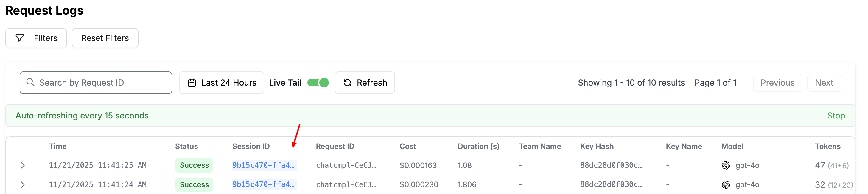The image size is (868, 194).
Task: Stop the auto-refresh banner
Action: 836,116
